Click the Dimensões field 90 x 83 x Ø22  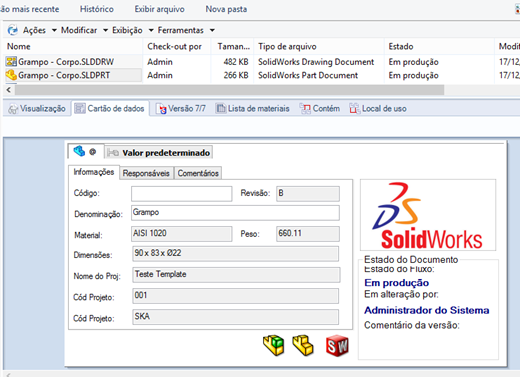click(235, 254)
